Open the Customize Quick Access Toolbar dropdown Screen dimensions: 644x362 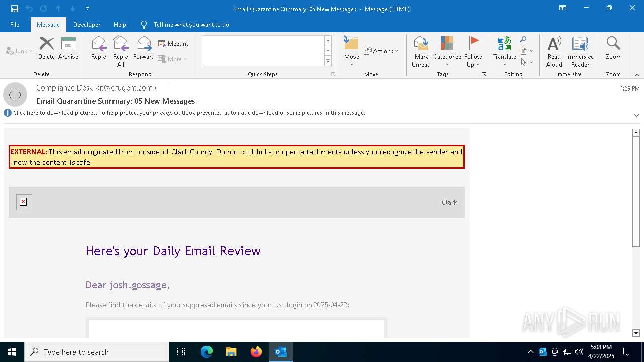88,9
